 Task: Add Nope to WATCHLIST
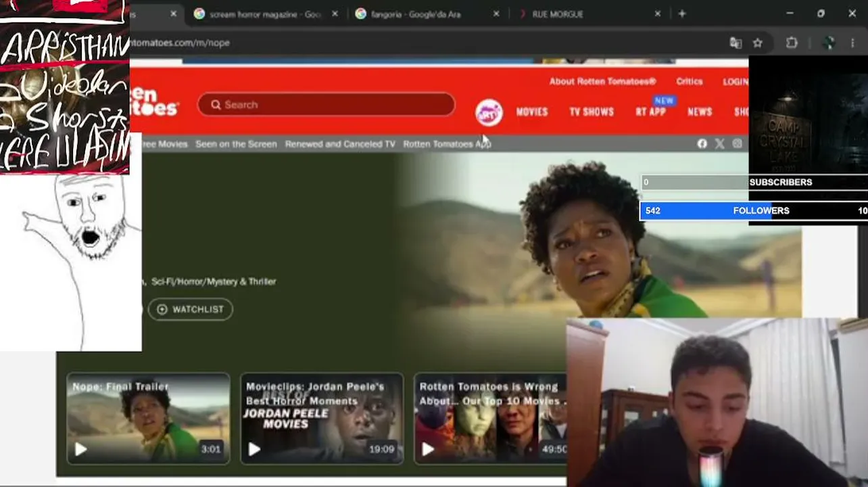click(191, 309)
